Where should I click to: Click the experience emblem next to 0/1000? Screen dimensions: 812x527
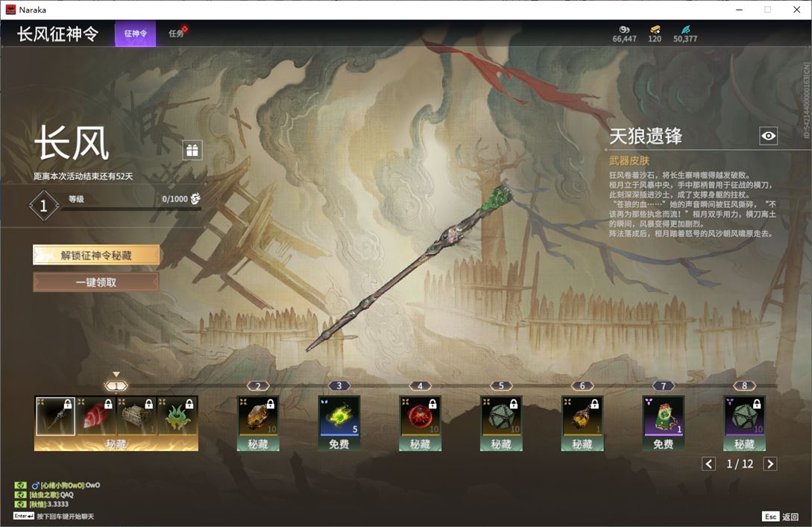pos(195,198)
